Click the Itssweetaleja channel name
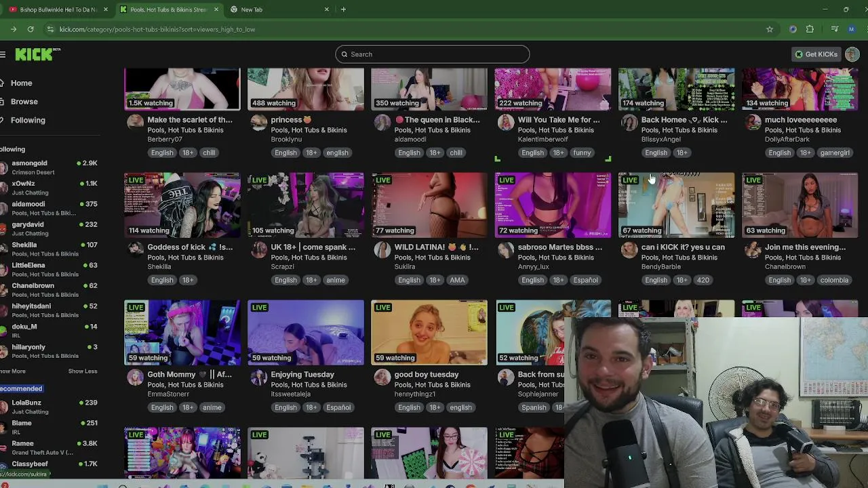Viewport: 868px width, 488px height. tap(290, 394)
